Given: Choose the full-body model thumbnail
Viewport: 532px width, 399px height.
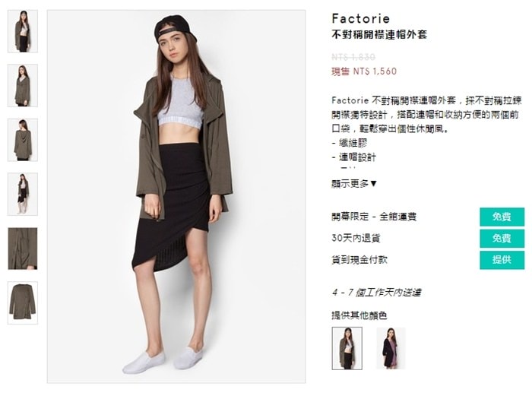Looking at the screenshot, I should tap(23, 194).
